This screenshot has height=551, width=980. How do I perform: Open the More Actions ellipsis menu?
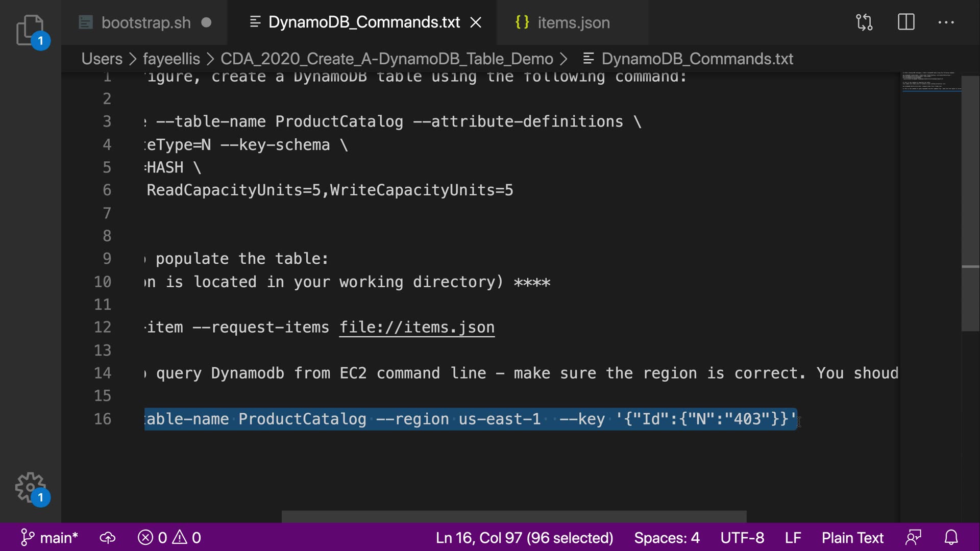[x=946, y=22]
